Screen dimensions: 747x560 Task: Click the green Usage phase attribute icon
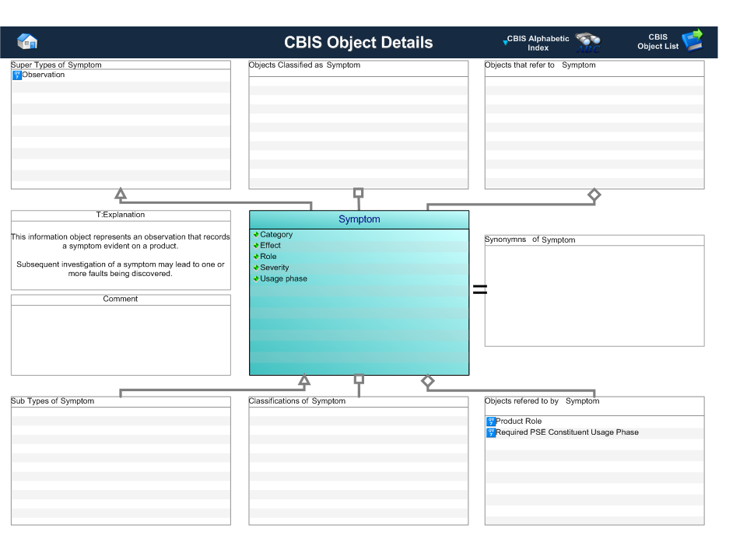(256, 278)
